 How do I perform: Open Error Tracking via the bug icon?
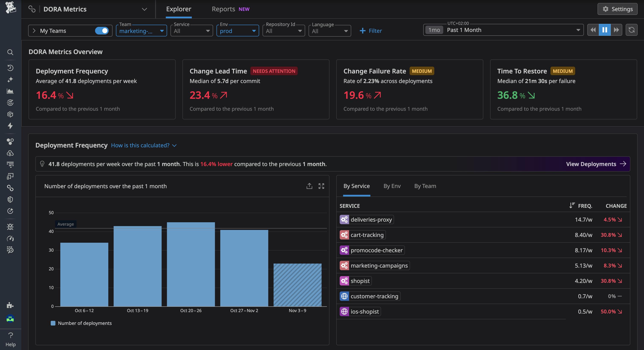(10, 227)
